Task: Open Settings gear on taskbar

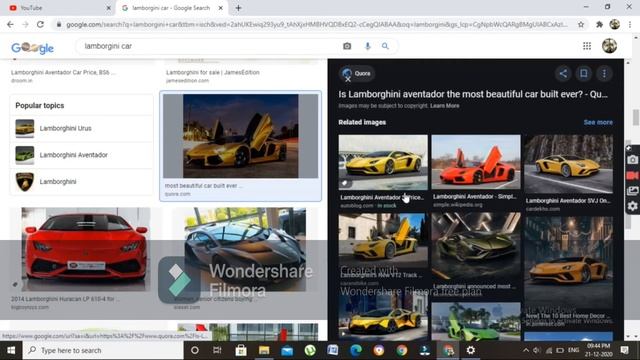Action: coord(471,350)
